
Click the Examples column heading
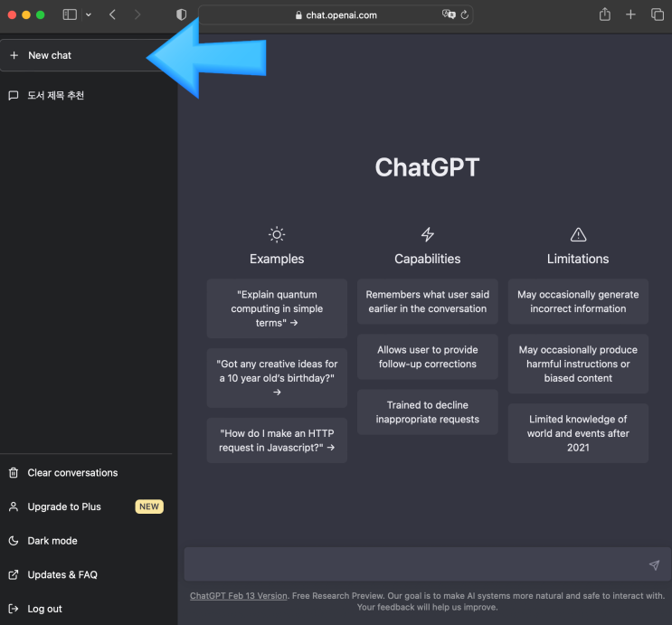point(277,259)
